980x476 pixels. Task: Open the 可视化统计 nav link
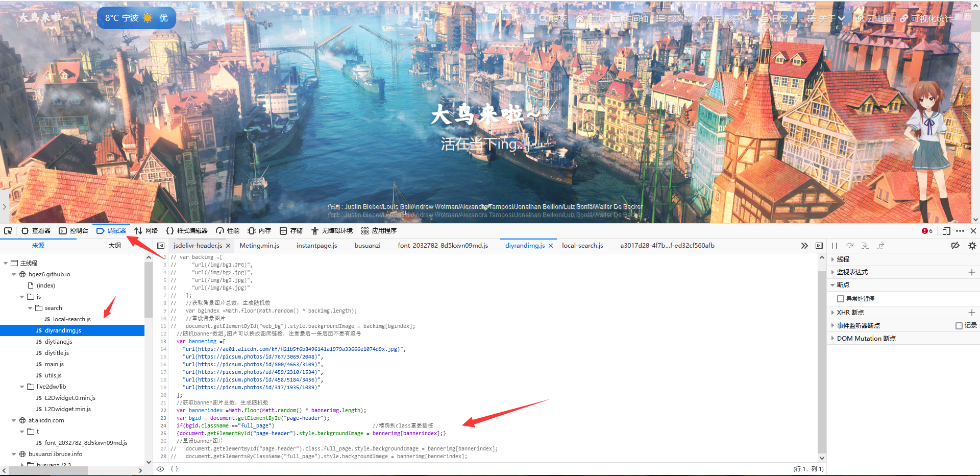point(926,18)
